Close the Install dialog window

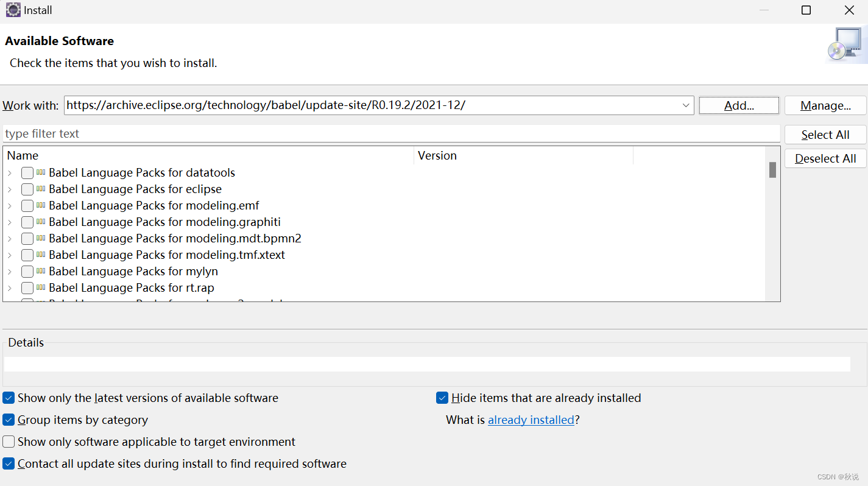point(849,10)
